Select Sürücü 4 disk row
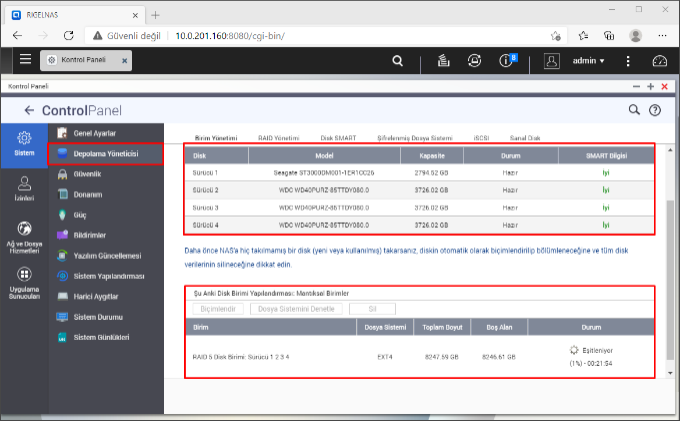 (419, 225)
